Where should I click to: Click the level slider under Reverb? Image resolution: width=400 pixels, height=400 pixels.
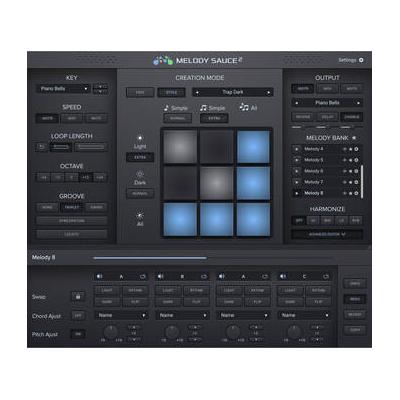coord(303,127)
